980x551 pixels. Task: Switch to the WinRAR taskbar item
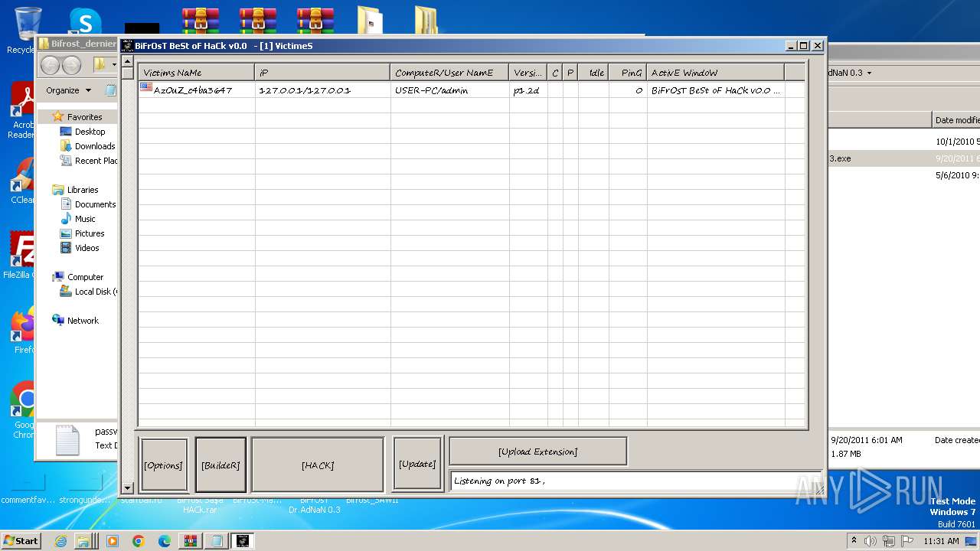[x=191, y=541]
